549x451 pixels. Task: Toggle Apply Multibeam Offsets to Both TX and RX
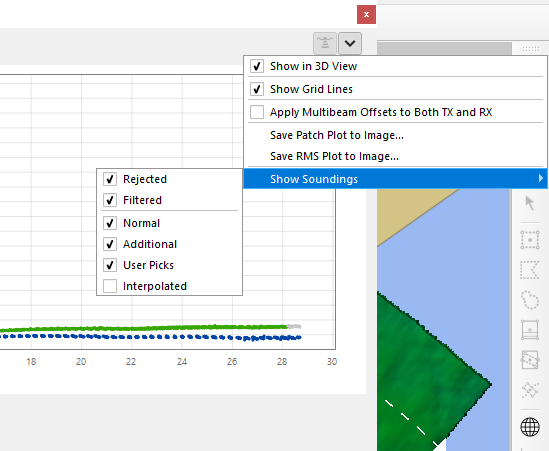pyautogui.click(x=397, y=112)
